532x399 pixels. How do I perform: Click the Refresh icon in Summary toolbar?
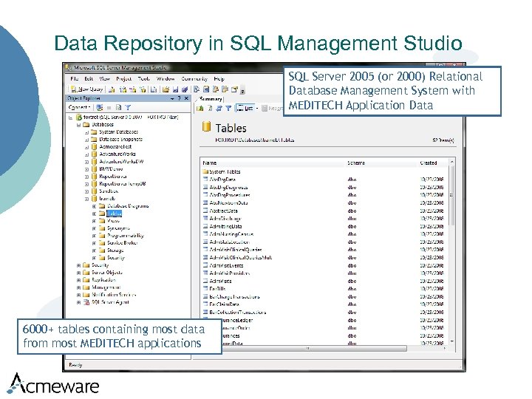tap(210, 108)
